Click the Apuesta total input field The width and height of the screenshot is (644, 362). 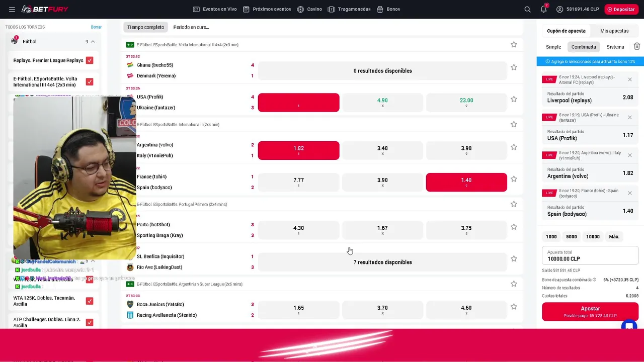(590, 255)
